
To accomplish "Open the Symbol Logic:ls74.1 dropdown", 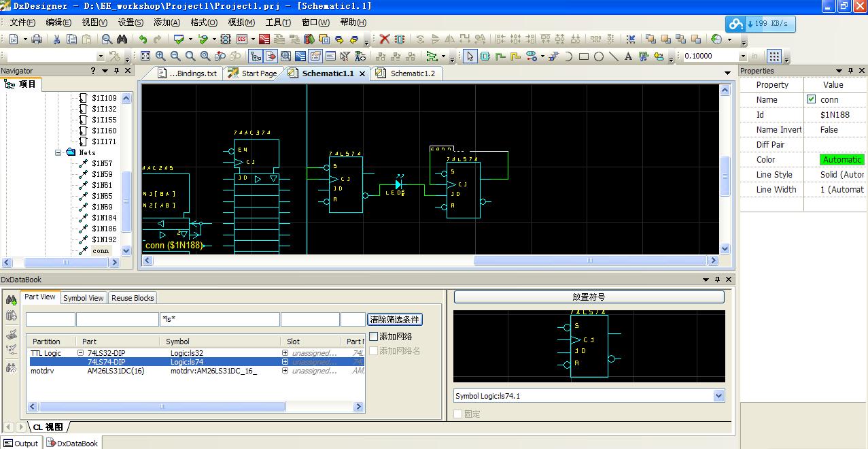I will (x=718, y=396).
